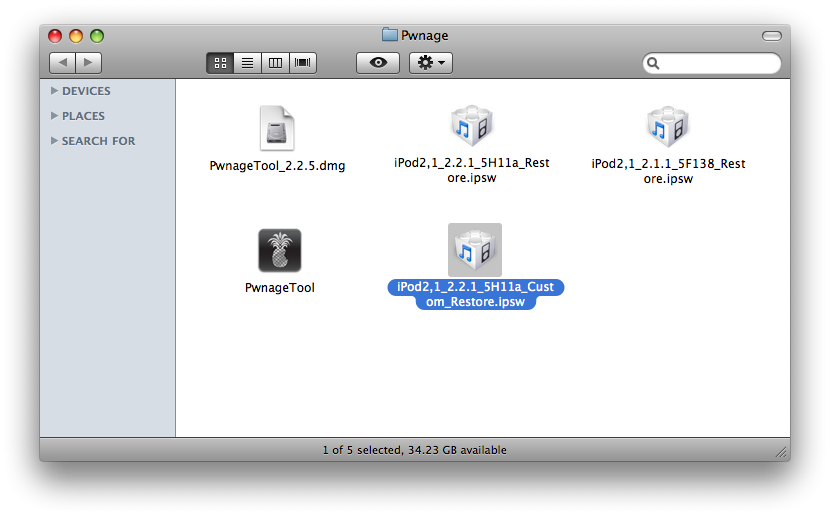The image size is (830, 516).
Task: Select the iPod2,1_2.2.1_5H11a_Restore.ipsw file icon
Action: coord(472,126)
